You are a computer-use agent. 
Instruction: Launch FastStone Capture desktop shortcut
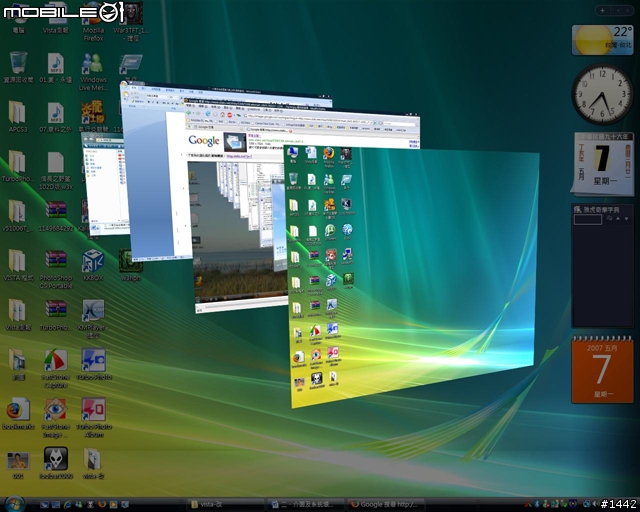pos(56,369)
